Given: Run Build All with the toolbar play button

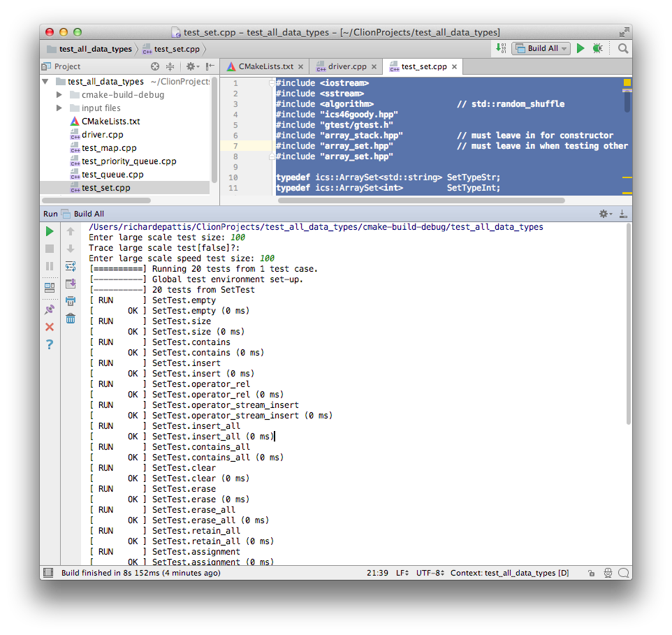Looking at the screenshot, I should tap(580, 48).
